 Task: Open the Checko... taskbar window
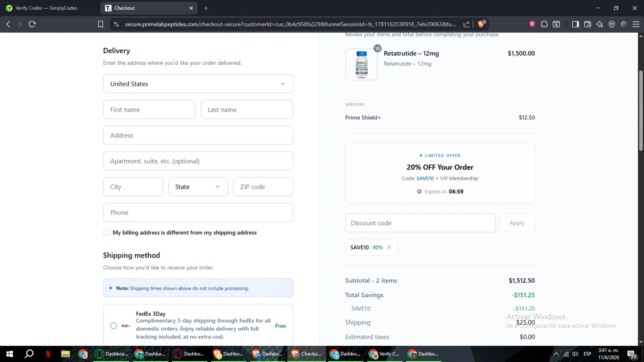307,354
